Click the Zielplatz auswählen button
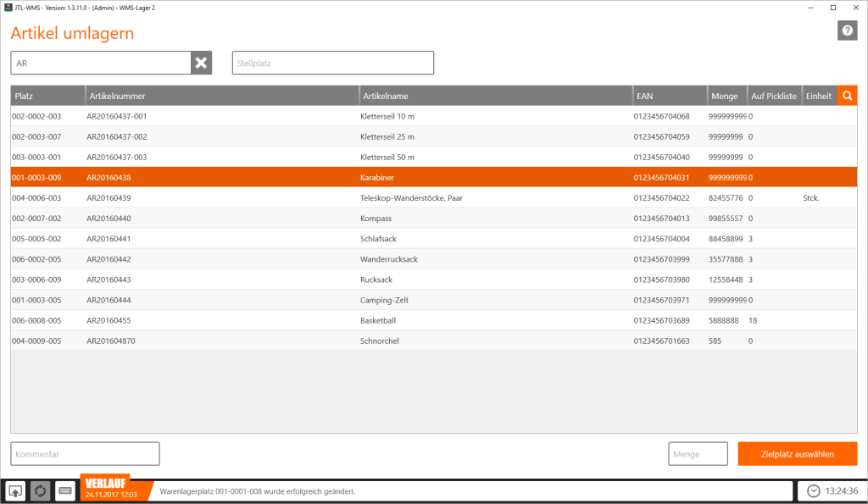Screen dimensions: 868x504 click(x=797, y=454)
